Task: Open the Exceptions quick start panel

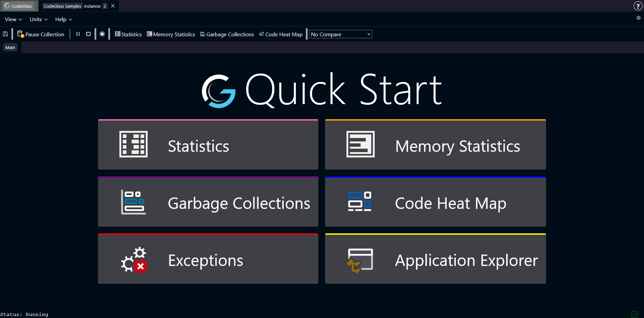Action: tap(208, 259)
